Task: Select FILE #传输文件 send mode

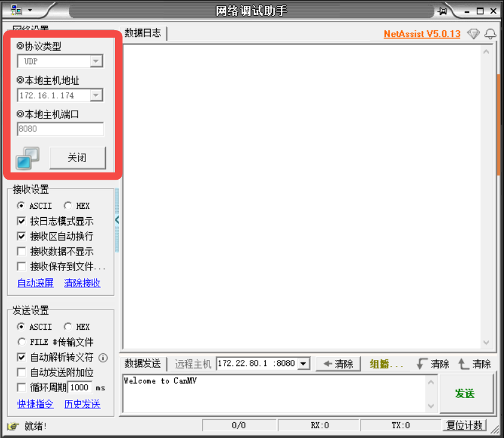Action: tap(22, 342)
